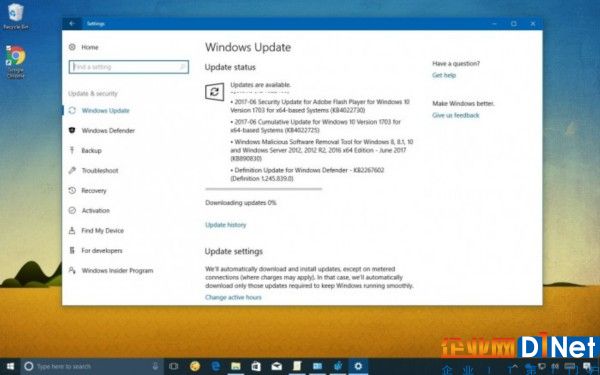Open the Get help link

pyautogui.click(x=444, y=75)
